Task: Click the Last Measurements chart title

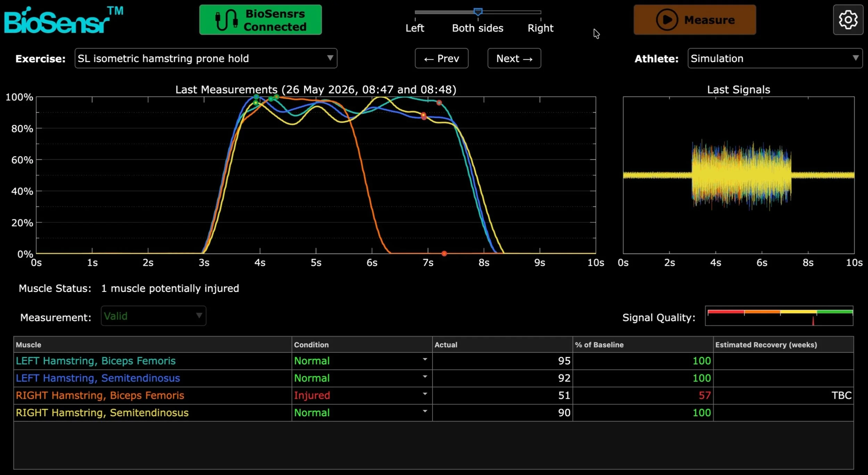Action: point(316,90)
